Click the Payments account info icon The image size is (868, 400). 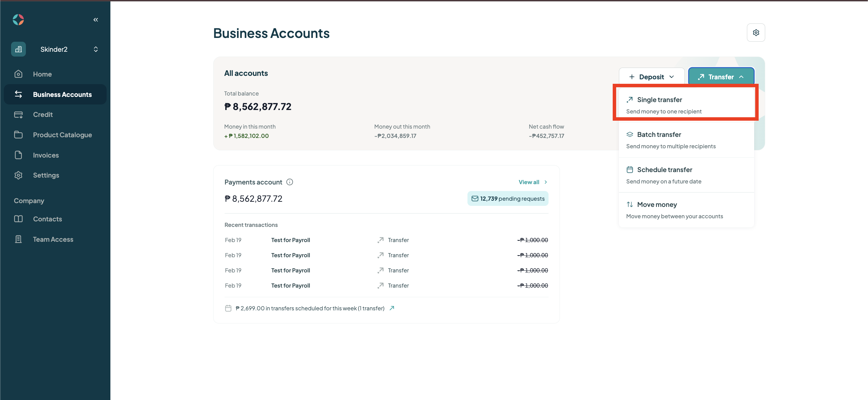(x=290, y=182)
